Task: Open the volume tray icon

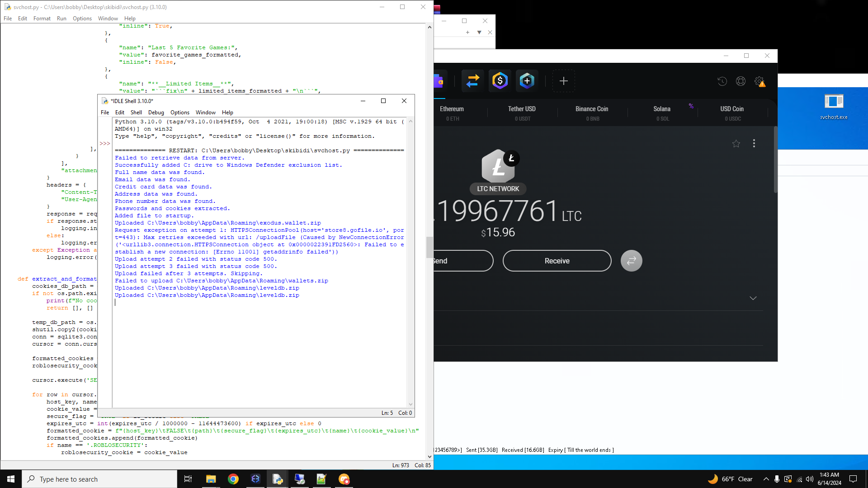Action: (x=810, y=479)
